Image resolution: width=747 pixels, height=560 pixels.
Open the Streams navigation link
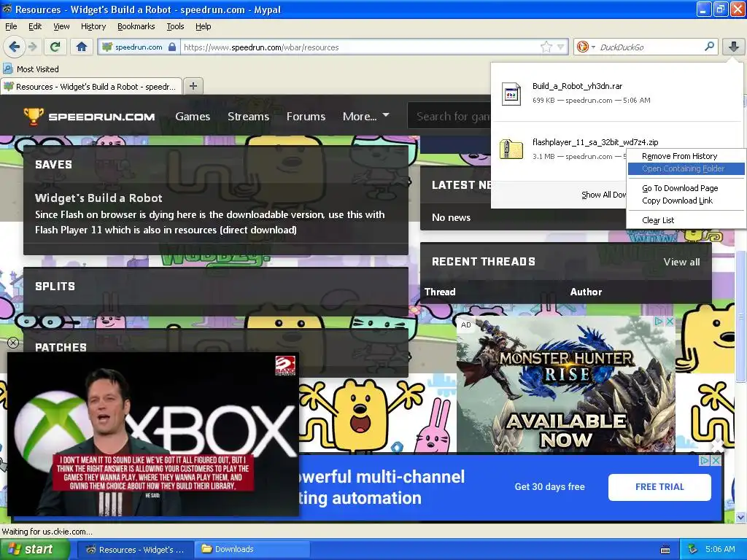pos(248,116)
